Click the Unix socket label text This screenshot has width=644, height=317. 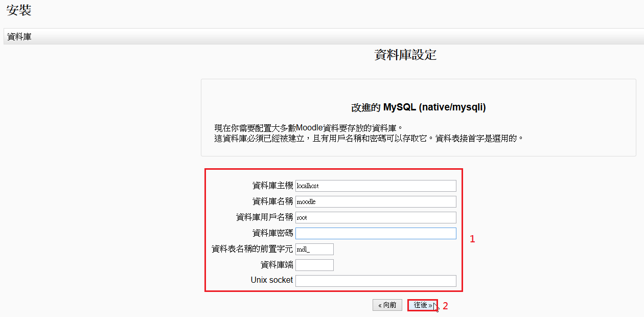coord(271,280)
